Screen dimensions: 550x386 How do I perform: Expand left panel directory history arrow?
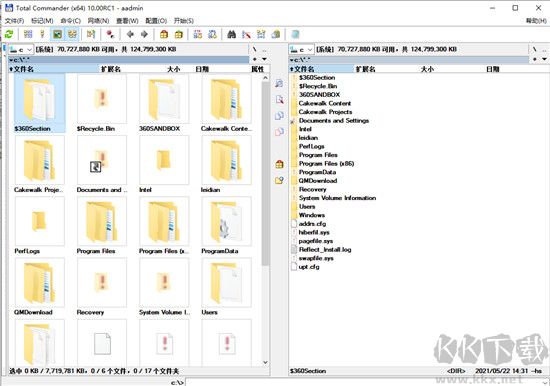(x=264, y=59)
